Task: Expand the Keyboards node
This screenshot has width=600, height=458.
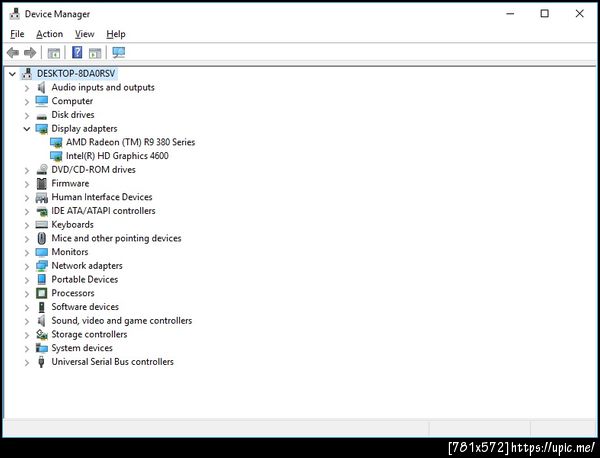Action: pos(26,225)
